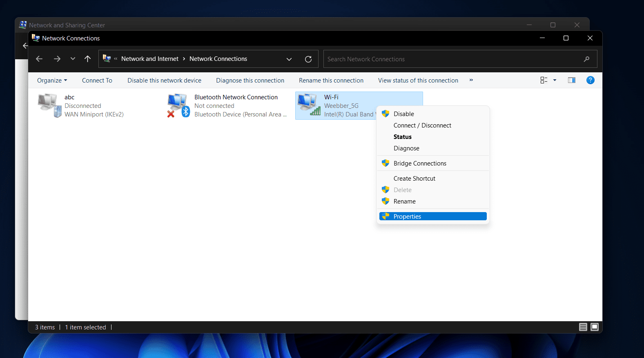Select the Wi-Fi adapter icon
The width and height of the screenshot is (644, 358).
point(309,105)
